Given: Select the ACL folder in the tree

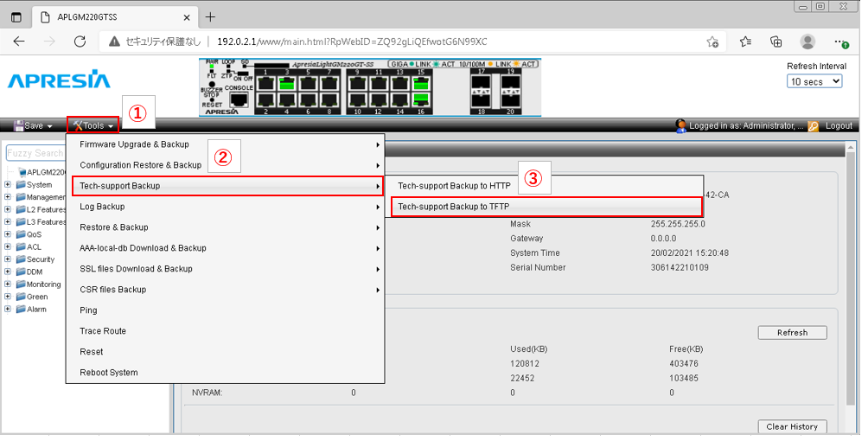Looking at the screenshot, I should click(x=29, y=247).
